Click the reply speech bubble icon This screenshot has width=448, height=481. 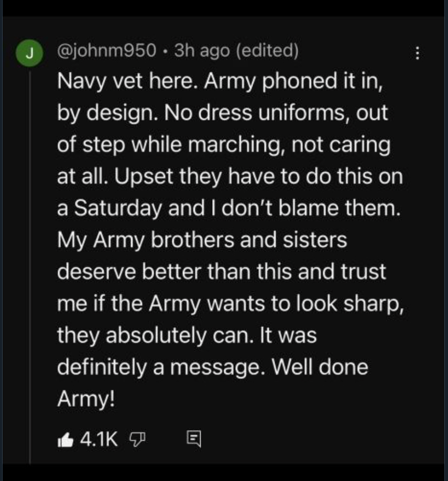tap(193, 437)
